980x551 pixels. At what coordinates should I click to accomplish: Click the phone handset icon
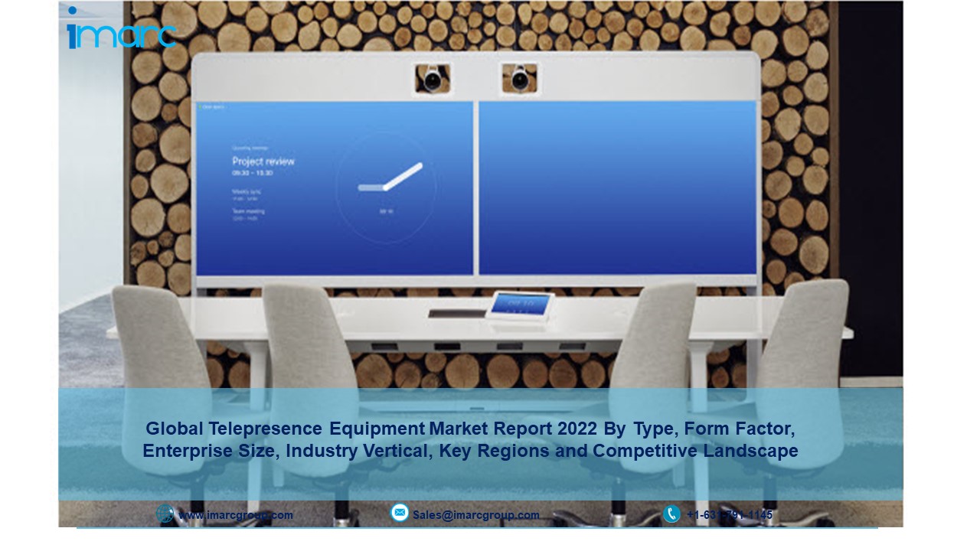pyautogui.click(x=671, y=514)
